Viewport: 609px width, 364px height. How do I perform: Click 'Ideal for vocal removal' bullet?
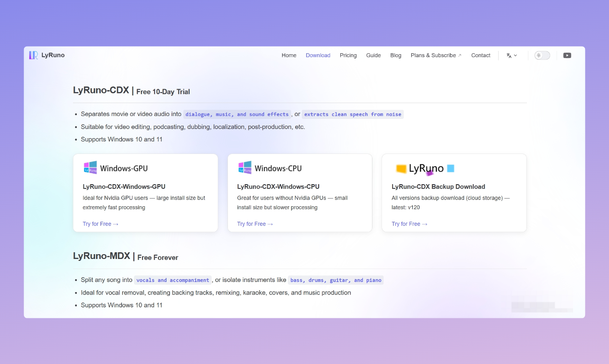(215, 293)
